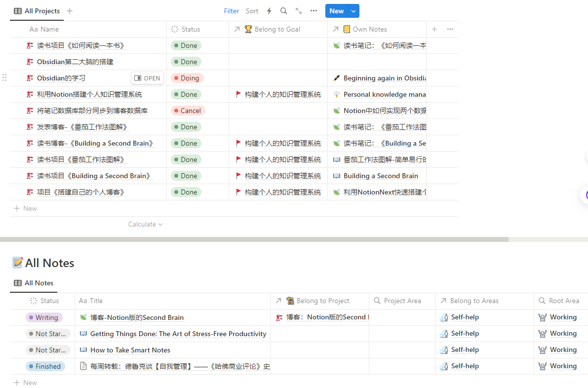
Task: Open the database search magnifier icon
Action: pos(283,11)
